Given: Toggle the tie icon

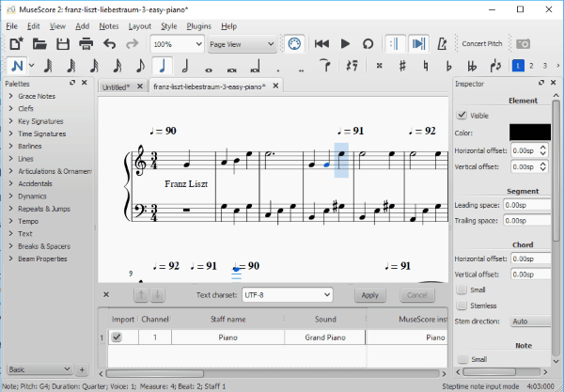Looking at the screenshot, I should 325,66.
